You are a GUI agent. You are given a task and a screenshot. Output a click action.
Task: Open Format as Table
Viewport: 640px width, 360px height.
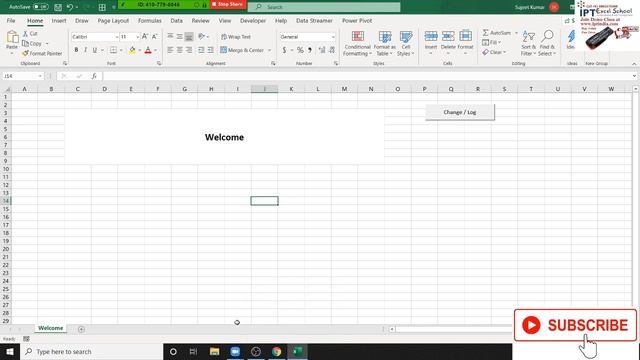pos(384,43)
